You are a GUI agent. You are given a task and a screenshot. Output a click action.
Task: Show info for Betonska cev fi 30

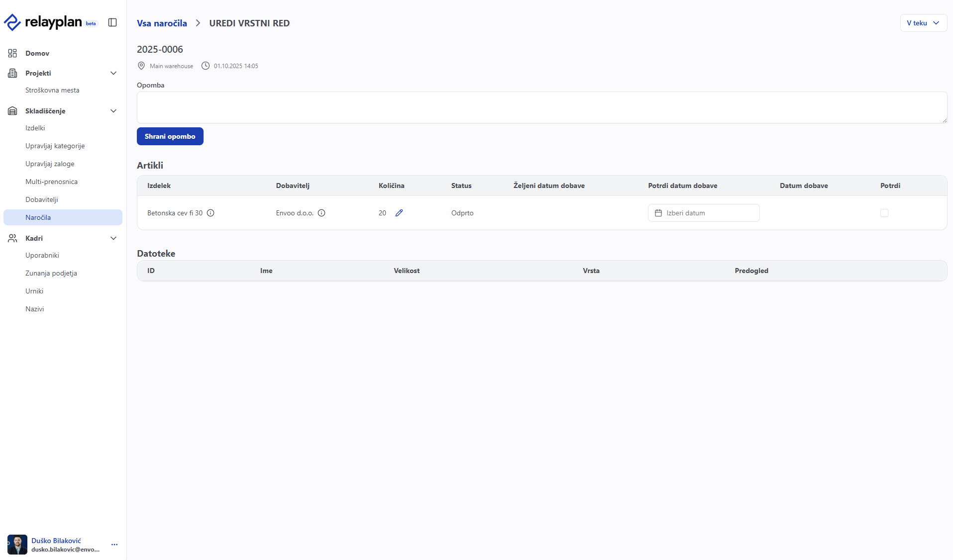211,213
